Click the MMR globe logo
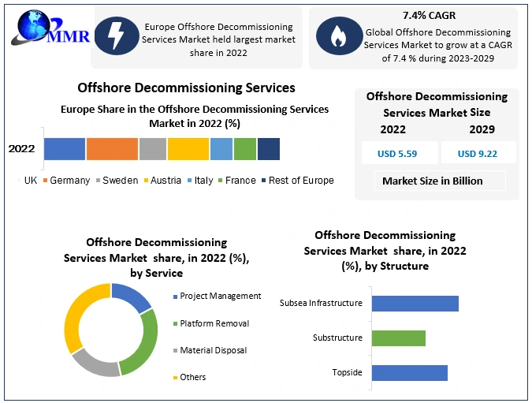 coord(32,30)
